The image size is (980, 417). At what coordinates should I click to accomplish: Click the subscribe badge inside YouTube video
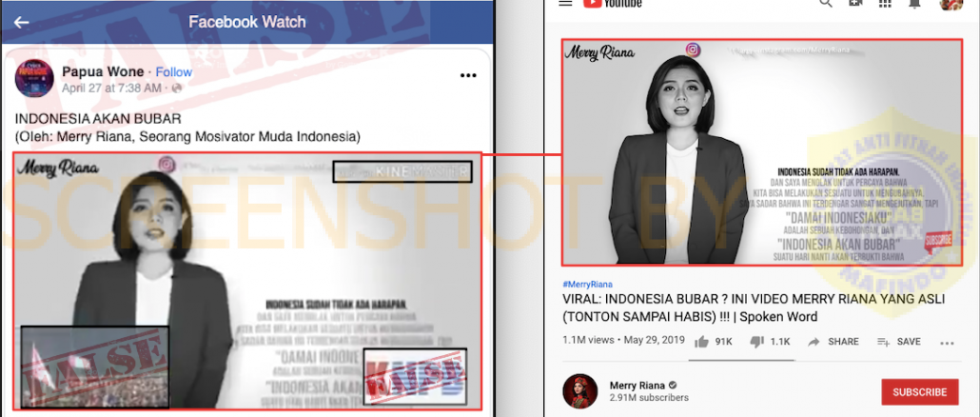pos(938,243)
